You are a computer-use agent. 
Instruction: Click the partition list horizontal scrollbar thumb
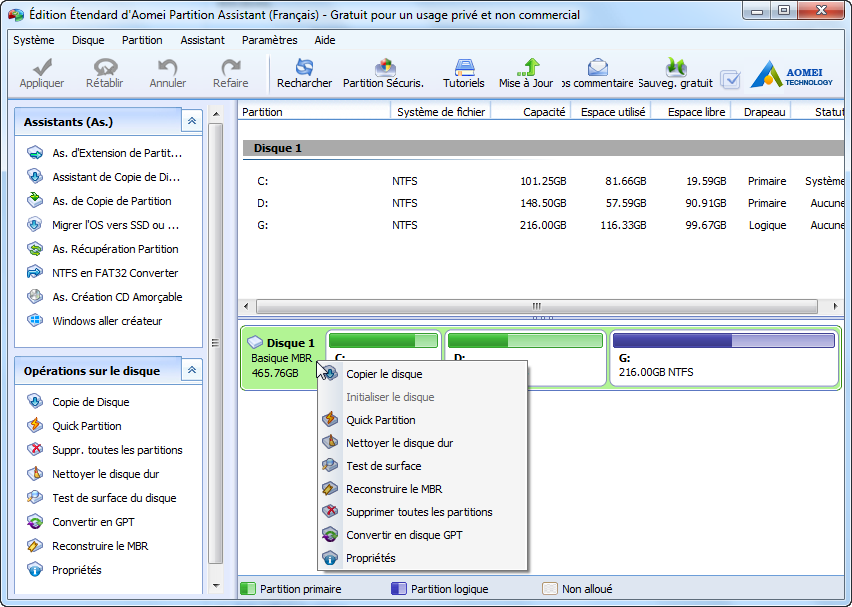tap(537, 306)
